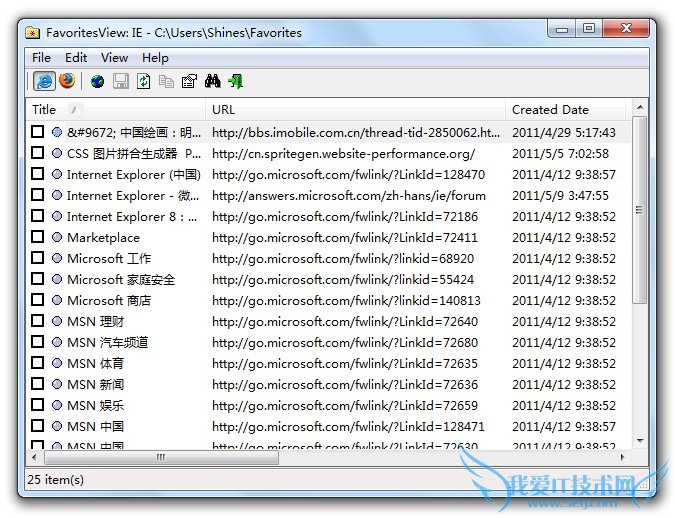Image resolution: width=675 pixels, height=518 pixels.
Task: Open the Help menu
Action: pyautogui.click(x=155, y=58)
